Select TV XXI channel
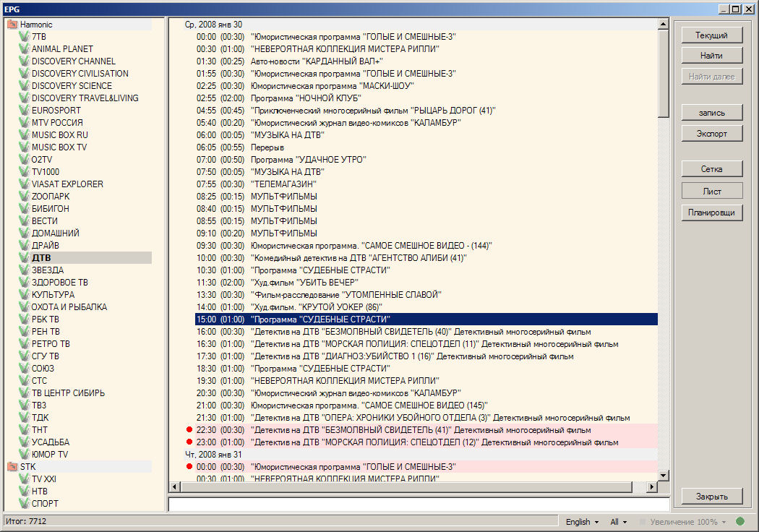 [x=44, y=479]
